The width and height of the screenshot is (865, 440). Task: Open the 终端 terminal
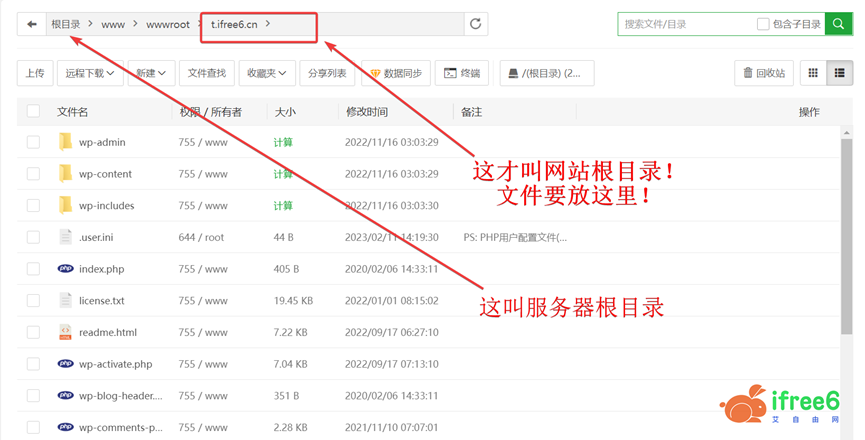tap(462, 73)
